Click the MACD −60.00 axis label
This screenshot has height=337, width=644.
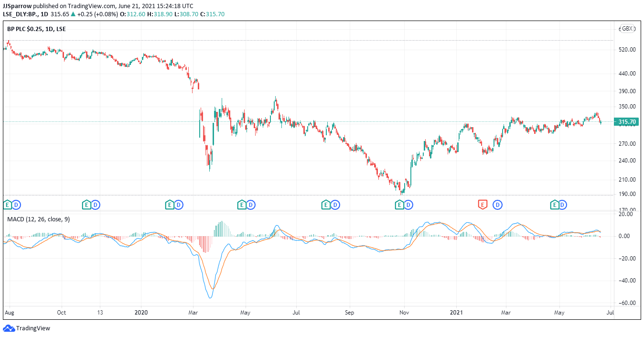click(x=626, y=303)
